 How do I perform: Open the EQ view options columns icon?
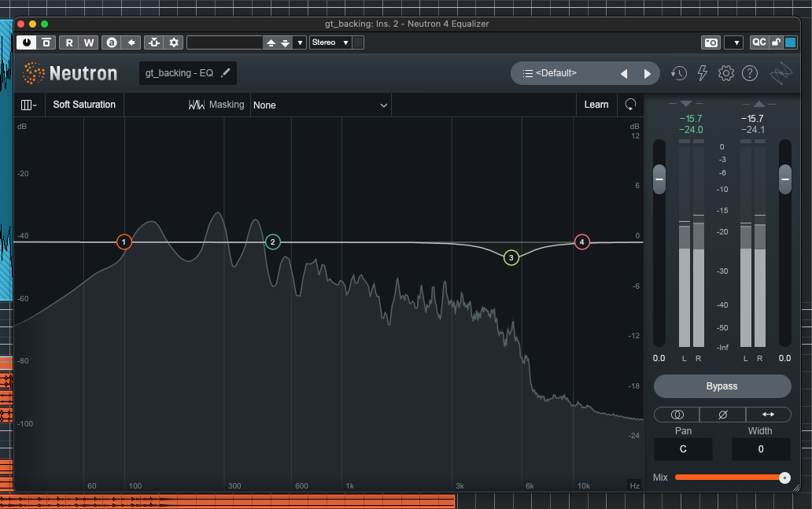[28, 105]
